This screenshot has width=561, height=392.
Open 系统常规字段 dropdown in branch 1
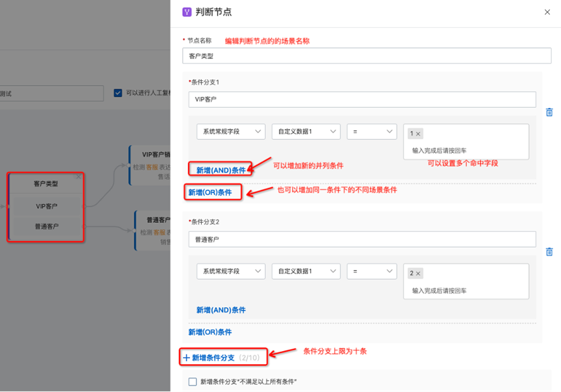[x=231, y=132]
